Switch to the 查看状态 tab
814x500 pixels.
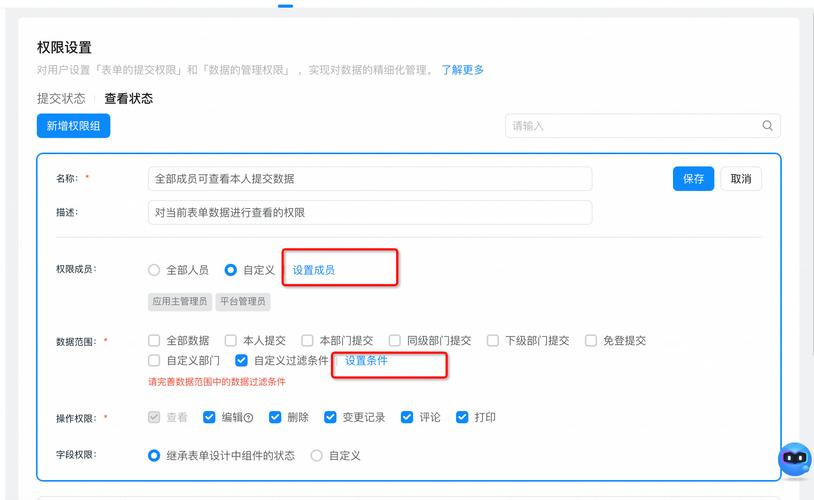[x=128, y=98]
